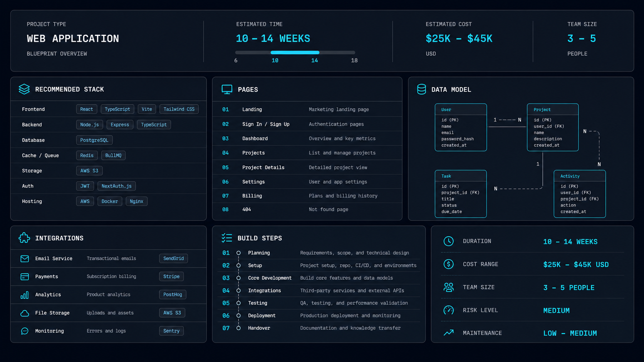Click the Pages monitor icon
The image size is (644, 362).
click(x=227, y=89)
